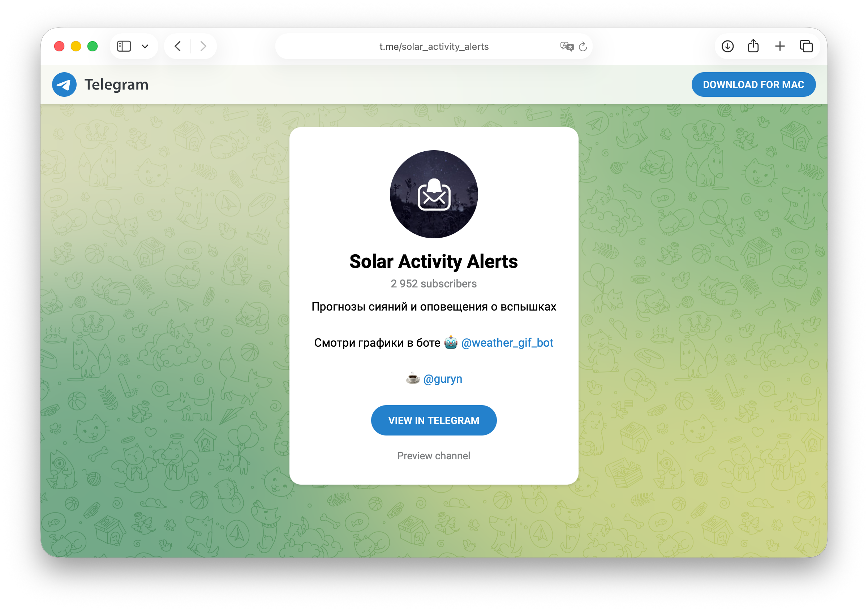This screenshot has width=868, height=611.
Task: Click the Solar Activity Alerts channel avatar
Action: [x=434, y=194]
